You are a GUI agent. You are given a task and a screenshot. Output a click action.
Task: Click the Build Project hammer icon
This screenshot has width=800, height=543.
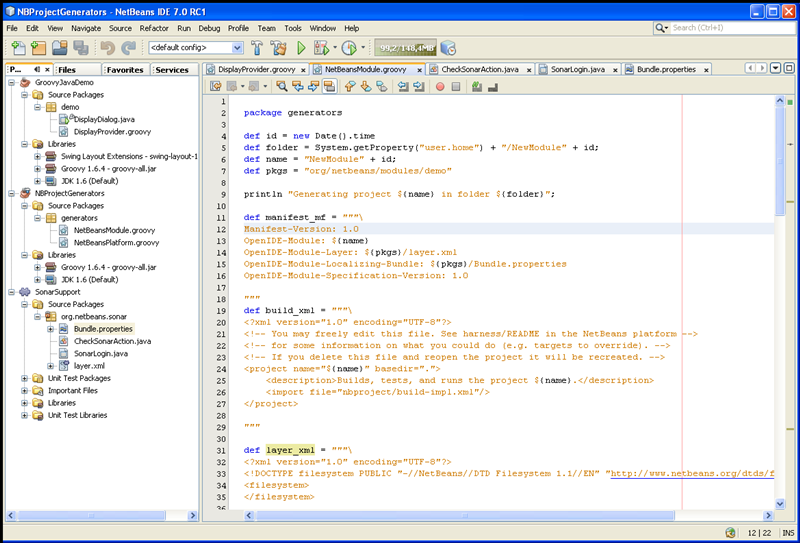click(x=256, y=47)
